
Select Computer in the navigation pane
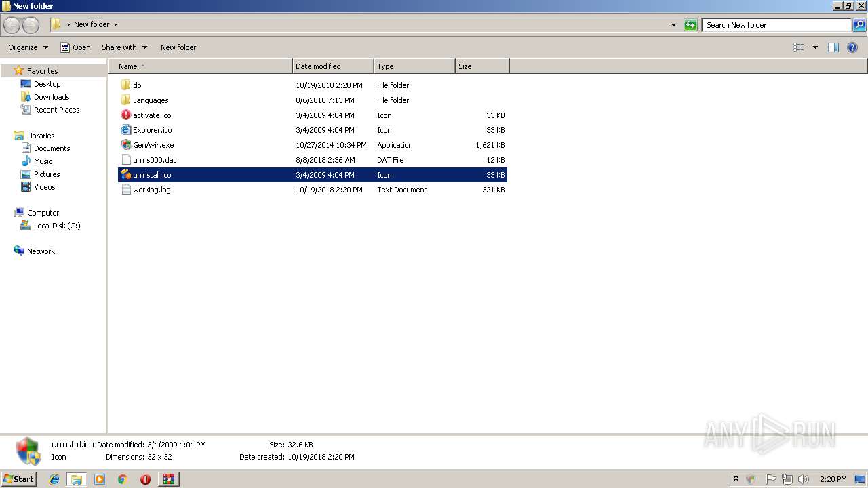(x=43, y=213)
